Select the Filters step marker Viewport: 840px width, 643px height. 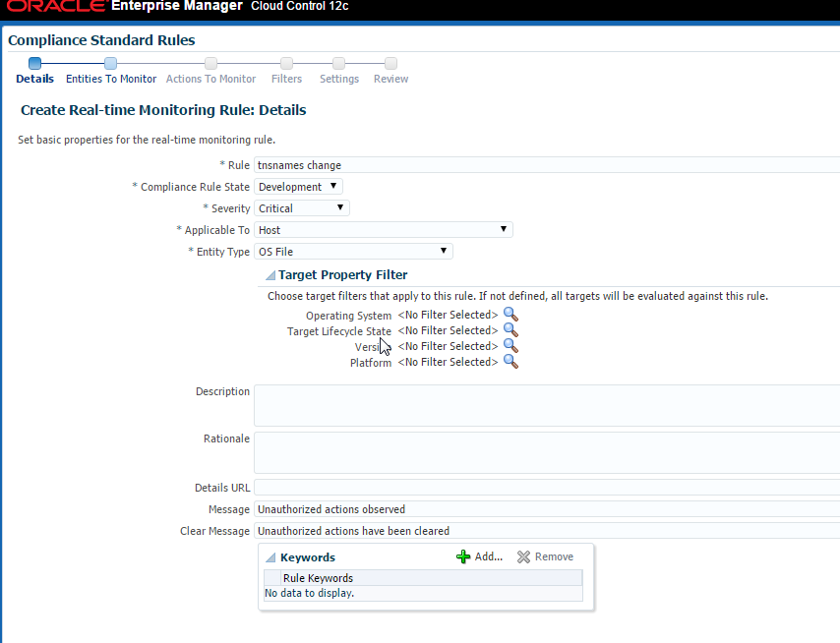[x=286, y=63]
